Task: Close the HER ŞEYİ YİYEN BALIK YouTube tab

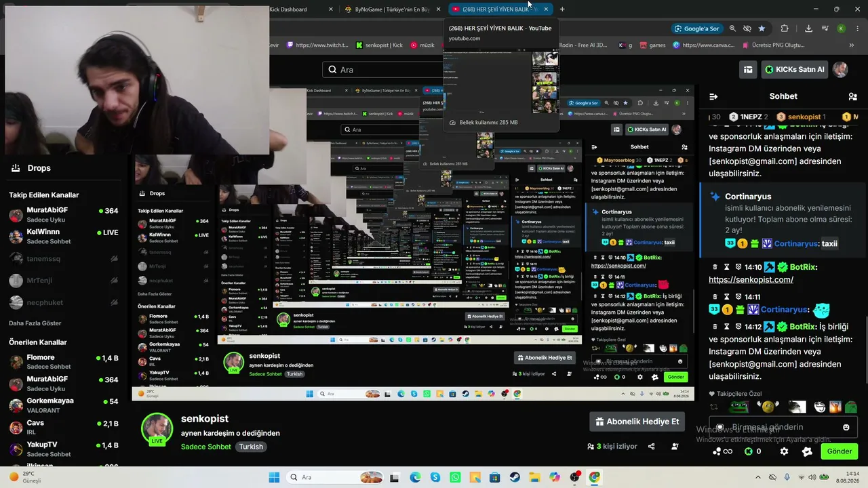Action: [x=546, y=9]
